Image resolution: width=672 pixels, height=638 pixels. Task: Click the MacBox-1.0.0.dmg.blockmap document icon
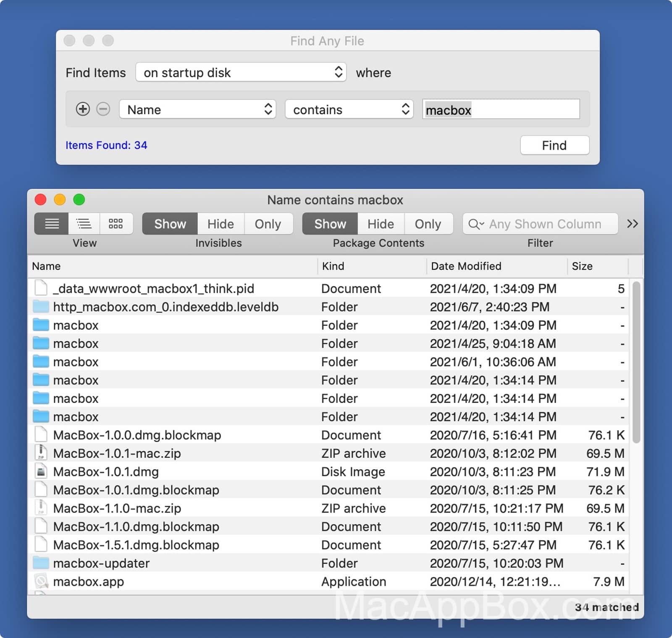click(x=41, y=435)
